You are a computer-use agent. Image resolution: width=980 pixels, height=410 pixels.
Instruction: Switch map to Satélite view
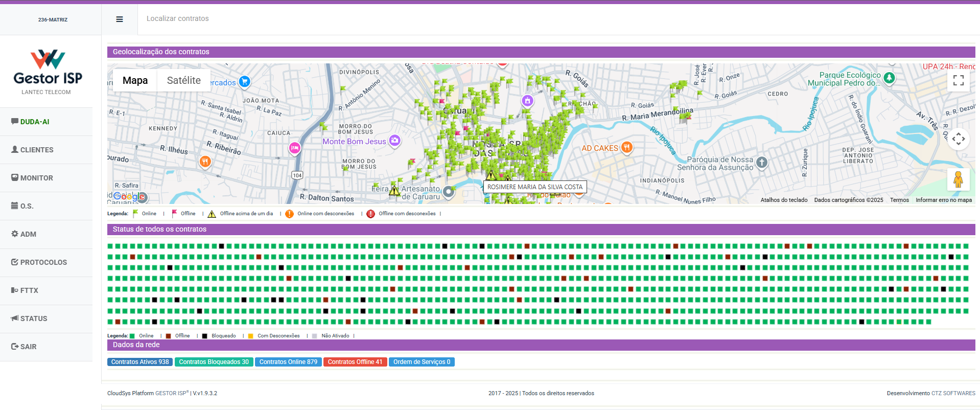coord(183,80)
